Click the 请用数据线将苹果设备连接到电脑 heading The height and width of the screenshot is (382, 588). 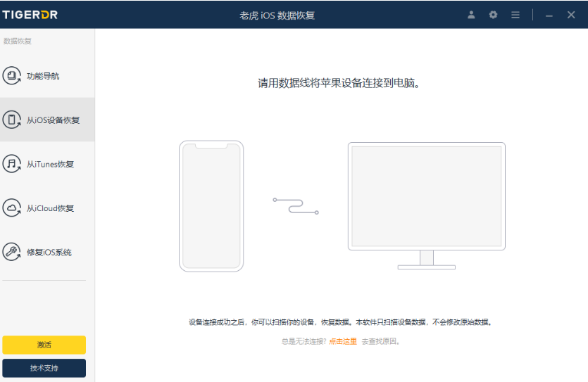tap(338, 83)
